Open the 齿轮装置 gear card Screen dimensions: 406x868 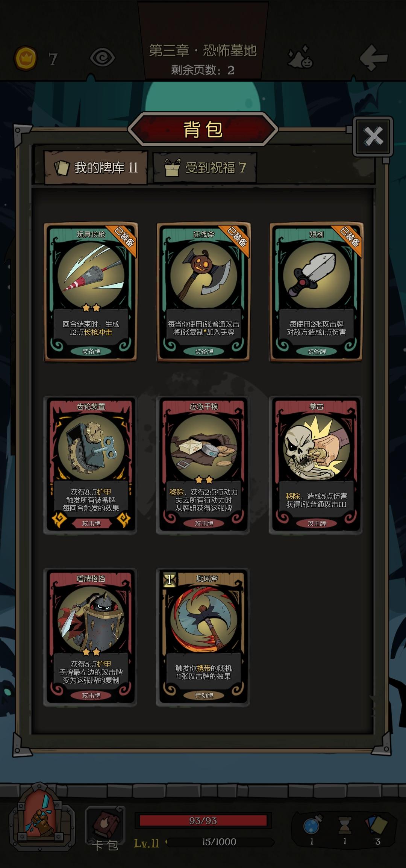91,465
